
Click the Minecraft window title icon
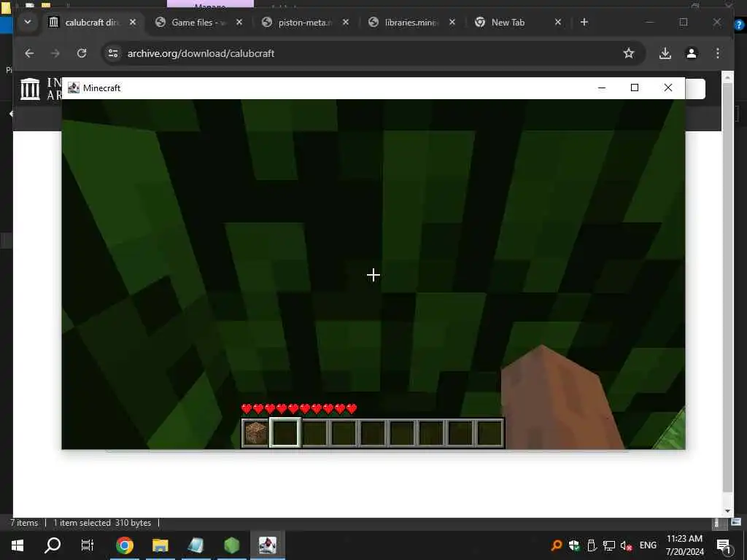pos(74,87)
